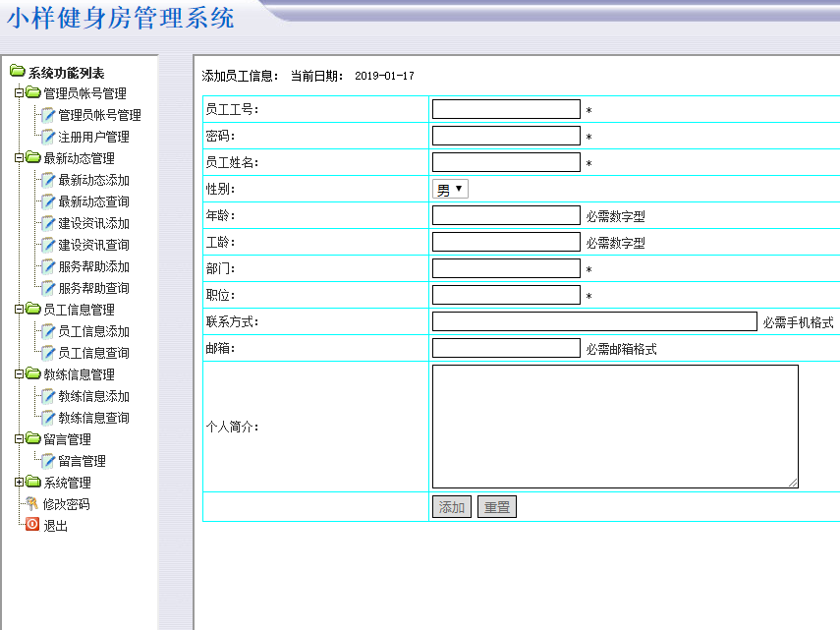Click the 教练信息查询 page icon
The height and width of the screenshot is (630, 840).
click(47, 418)
